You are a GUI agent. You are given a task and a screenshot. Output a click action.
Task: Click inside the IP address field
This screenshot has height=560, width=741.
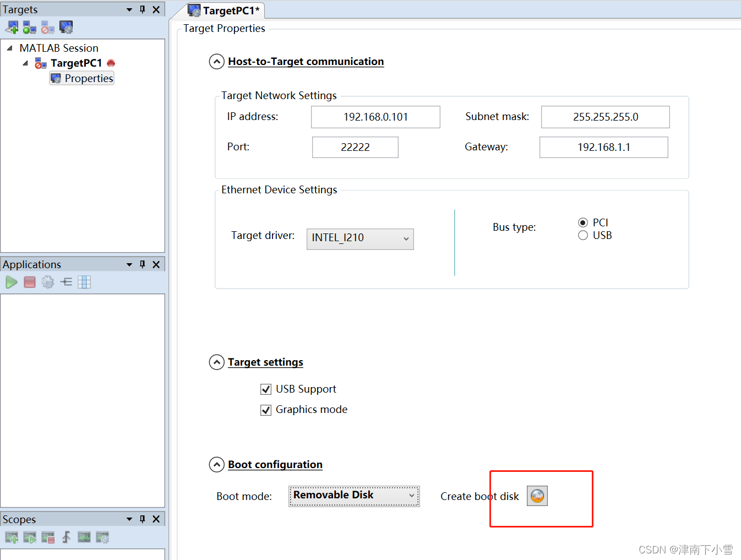tap(375, 117)
